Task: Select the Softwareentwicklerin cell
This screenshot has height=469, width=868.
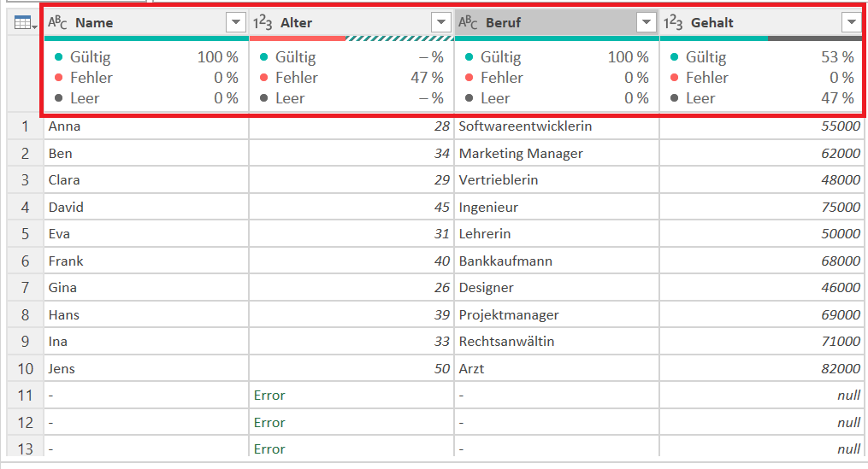Action: pos(557,126)
